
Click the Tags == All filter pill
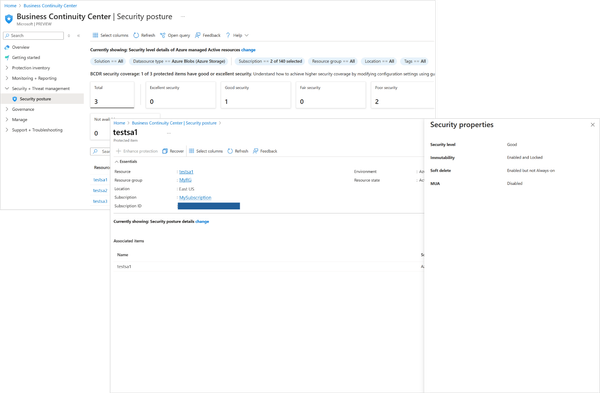414,61
